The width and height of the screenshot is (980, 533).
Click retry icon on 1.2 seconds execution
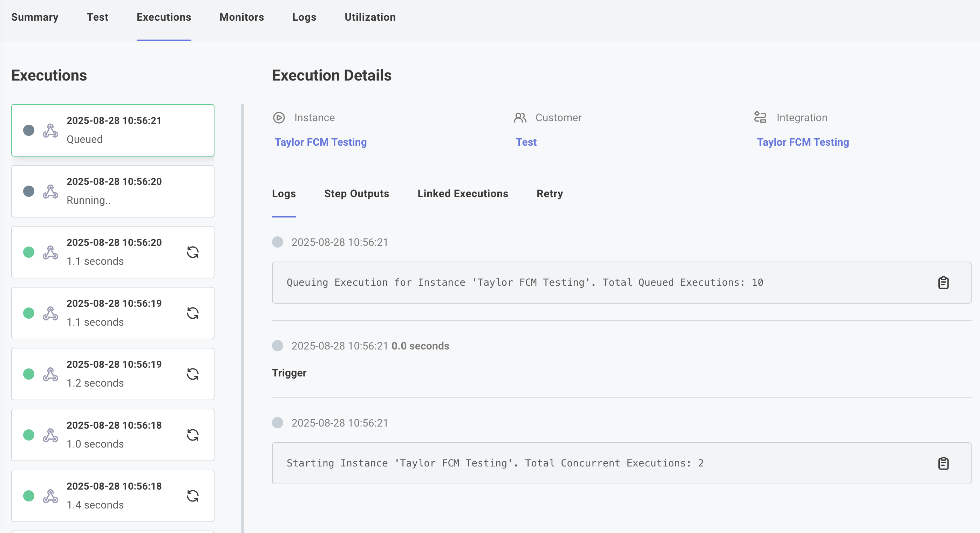192,374
